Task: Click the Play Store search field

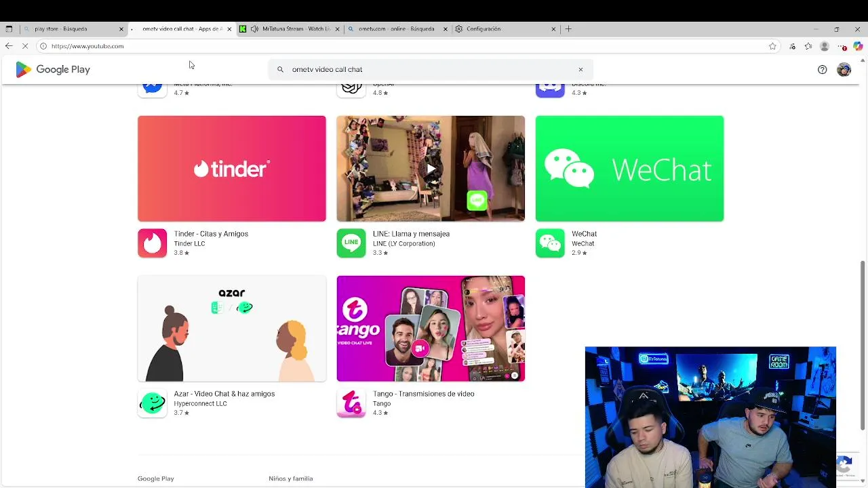Action: pos(431,69)
